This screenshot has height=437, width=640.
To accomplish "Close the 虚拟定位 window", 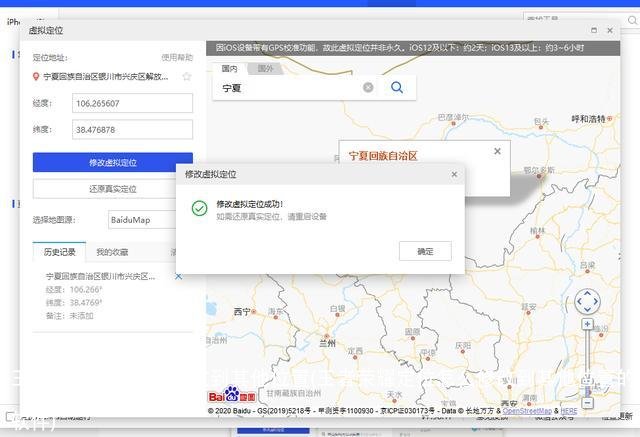I will pyautogui.click(x=610, y=30).
